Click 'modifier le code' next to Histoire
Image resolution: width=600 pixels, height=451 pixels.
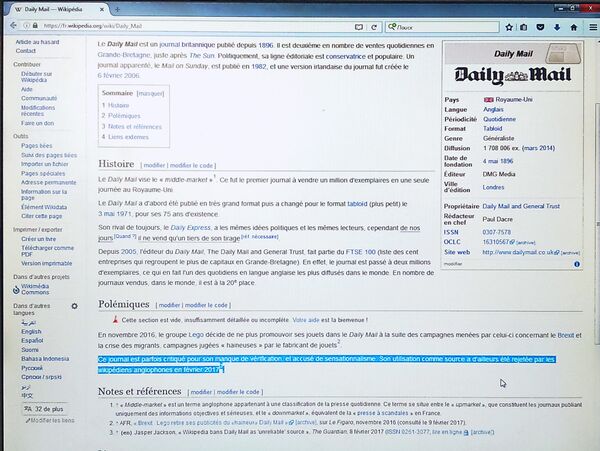191,166
